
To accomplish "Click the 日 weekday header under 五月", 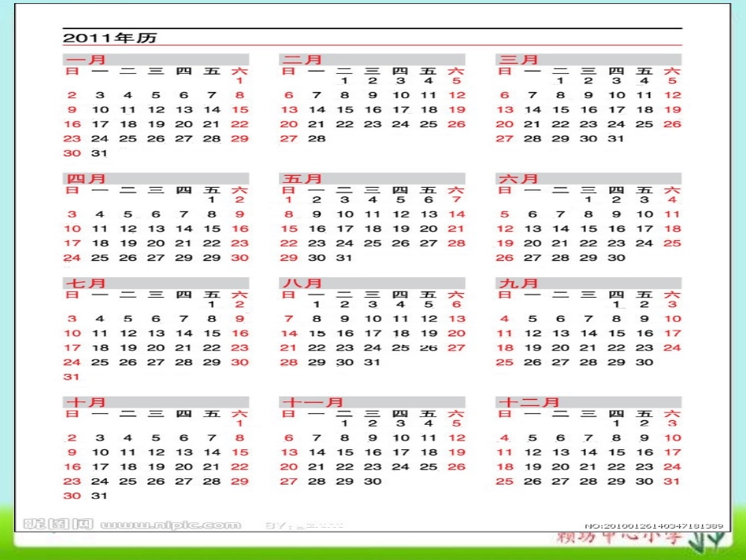I will tap(289, 190).
